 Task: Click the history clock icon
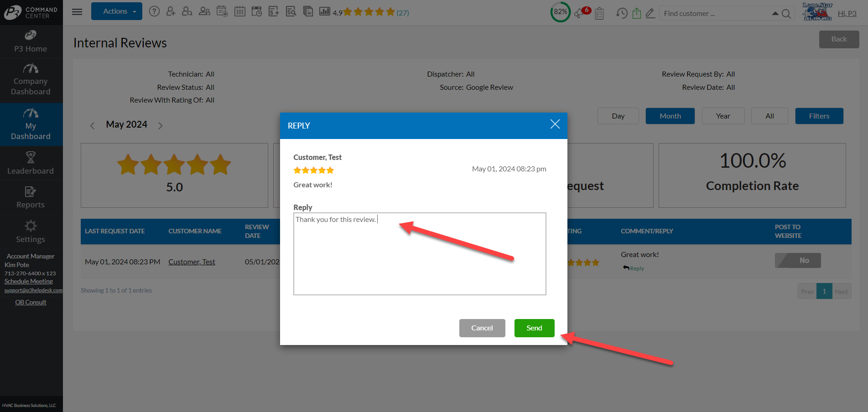pos(622,13)
